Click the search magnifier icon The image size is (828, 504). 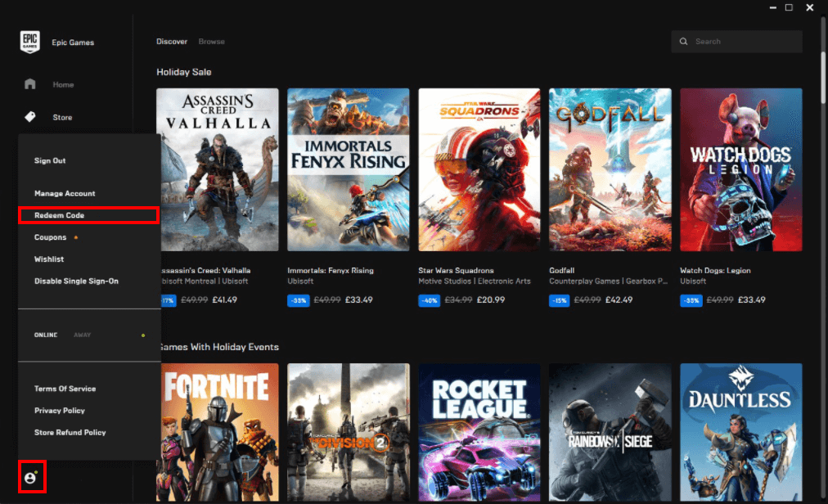(x=683, y=41)
